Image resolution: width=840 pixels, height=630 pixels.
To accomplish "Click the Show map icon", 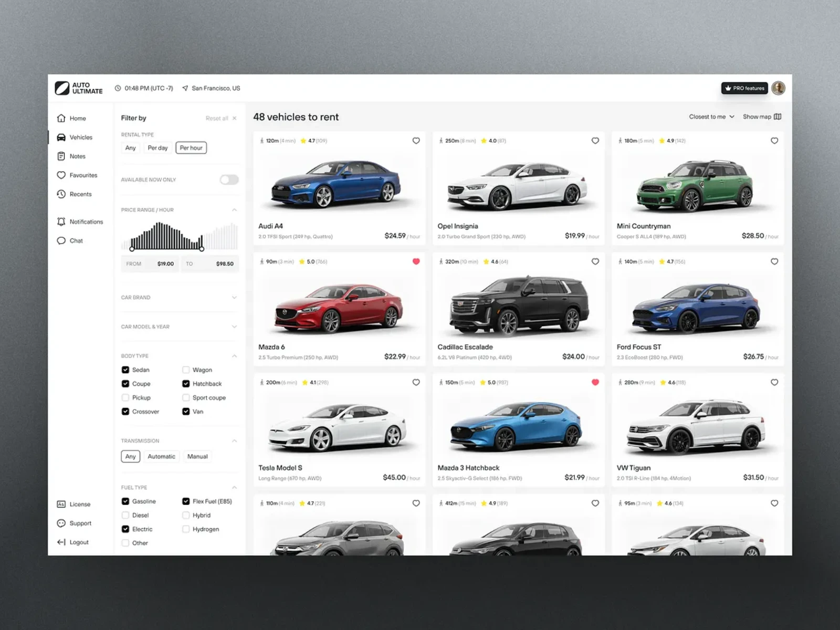I will (778, 117).
